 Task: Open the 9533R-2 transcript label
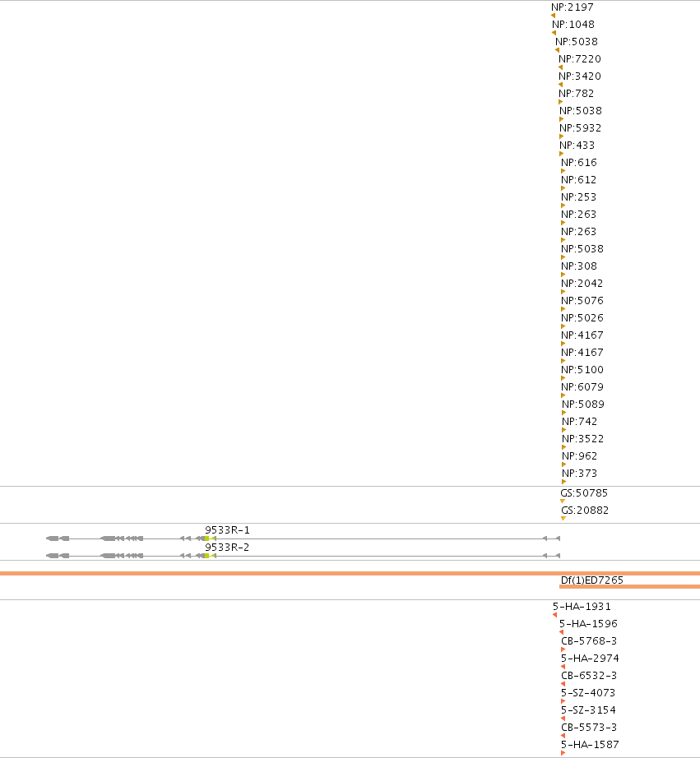point(227,548)
